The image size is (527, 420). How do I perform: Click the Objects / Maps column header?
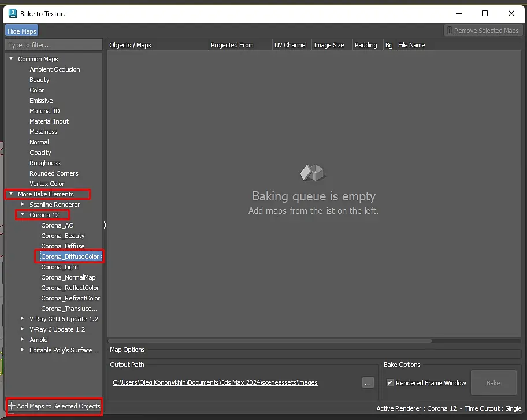pos(158,45)
